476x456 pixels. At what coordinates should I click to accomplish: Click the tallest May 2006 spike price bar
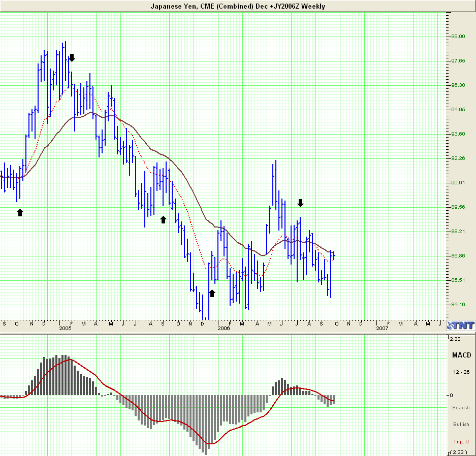(x=276, y=184)
